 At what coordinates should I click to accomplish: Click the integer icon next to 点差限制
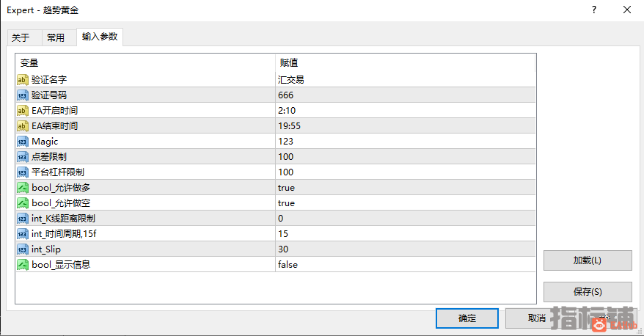[x=23, y=157]
